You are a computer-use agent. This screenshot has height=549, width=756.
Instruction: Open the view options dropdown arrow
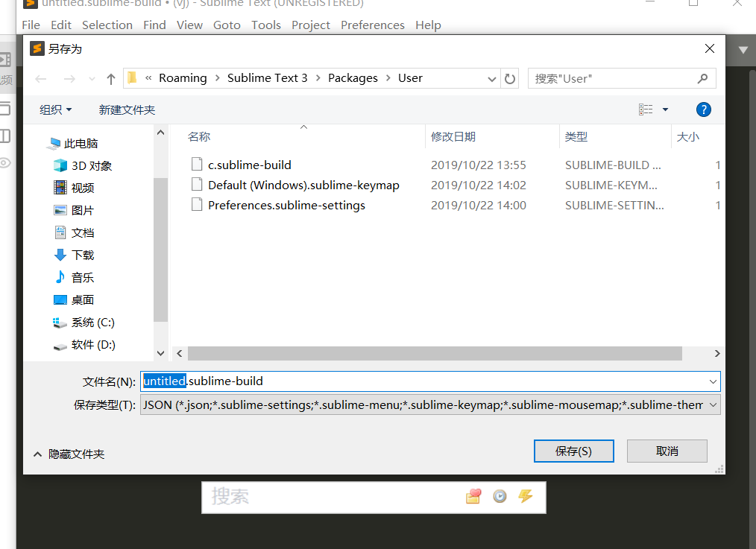coord(665,110)
